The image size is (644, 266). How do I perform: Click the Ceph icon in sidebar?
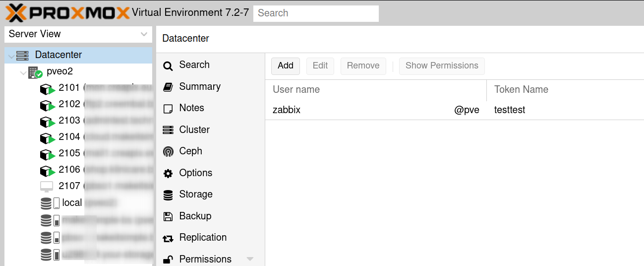pos(168,151)
